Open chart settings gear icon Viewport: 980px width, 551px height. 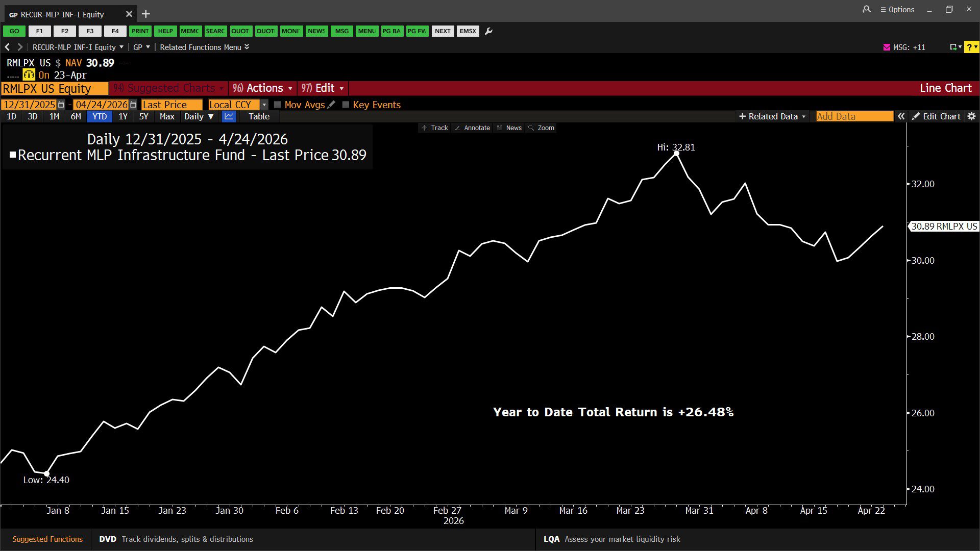click(x=971, y=116)
